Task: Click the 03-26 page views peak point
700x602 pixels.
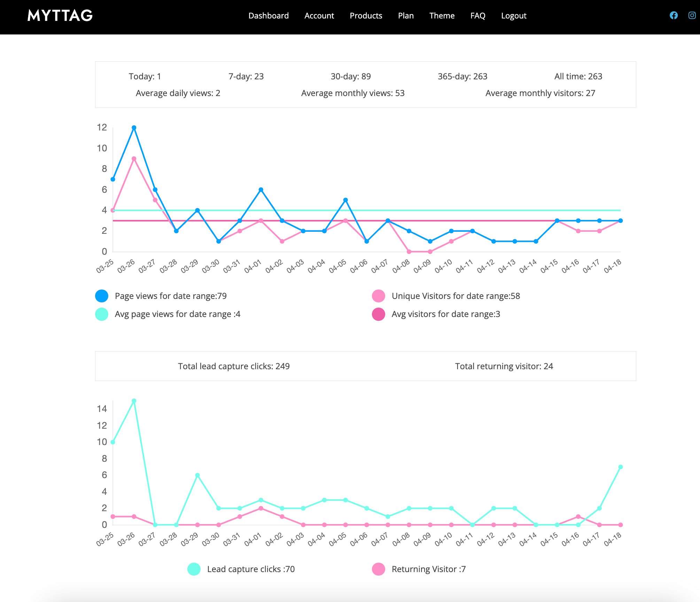Action: 134,128
